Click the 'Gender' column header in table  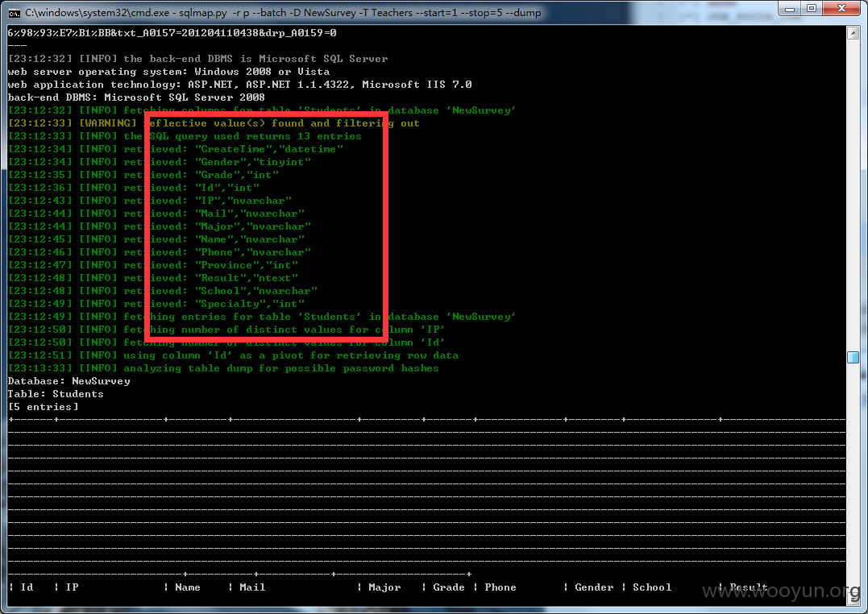click(594, 587)
